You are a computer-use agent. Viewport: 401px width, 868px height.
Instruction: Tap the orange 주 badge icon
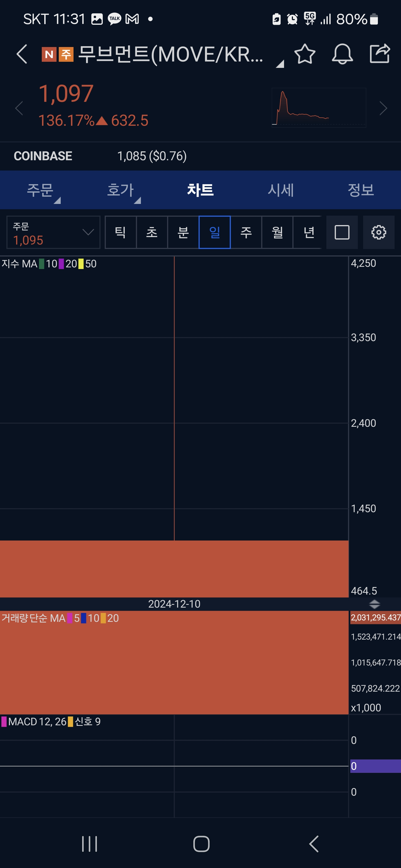[x=66, y=54]
